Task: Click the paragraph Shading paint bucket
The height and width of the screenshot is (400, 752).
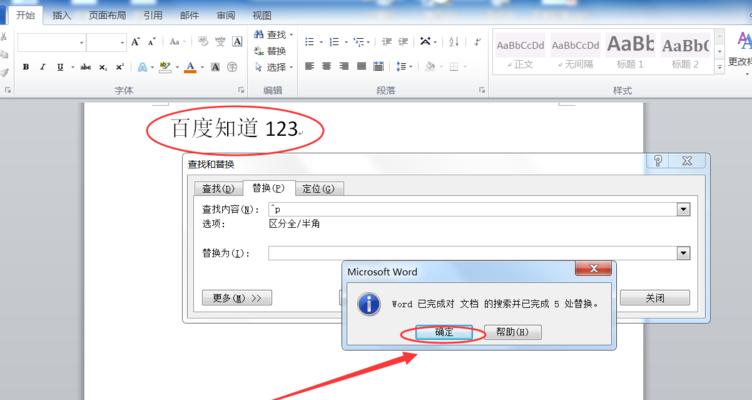Action: pyautogui.click(x=430, y=66)
